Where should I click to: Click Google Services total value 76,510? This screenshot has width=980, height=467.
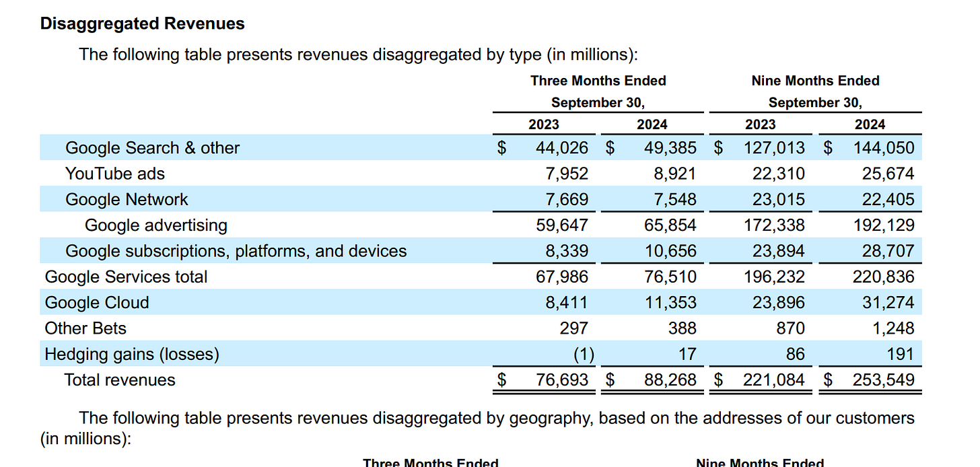670,277
